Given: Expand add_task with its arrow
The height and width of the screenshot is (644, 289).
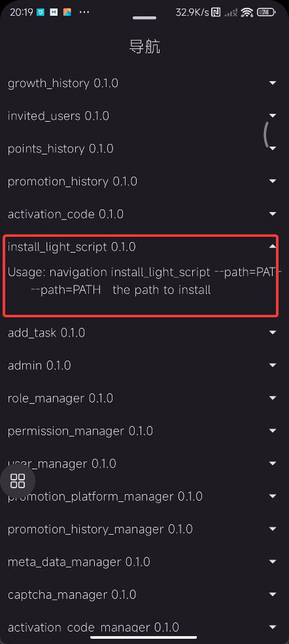Looking at the screenshot, I should [x=273, y=332].
